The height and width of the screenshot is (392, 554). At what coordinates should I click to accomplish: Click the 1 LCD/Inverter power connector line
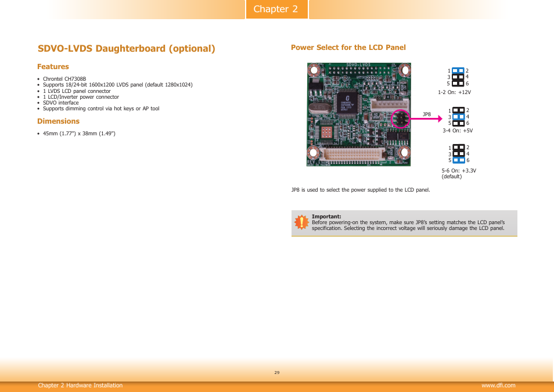(x=81, y=97)
